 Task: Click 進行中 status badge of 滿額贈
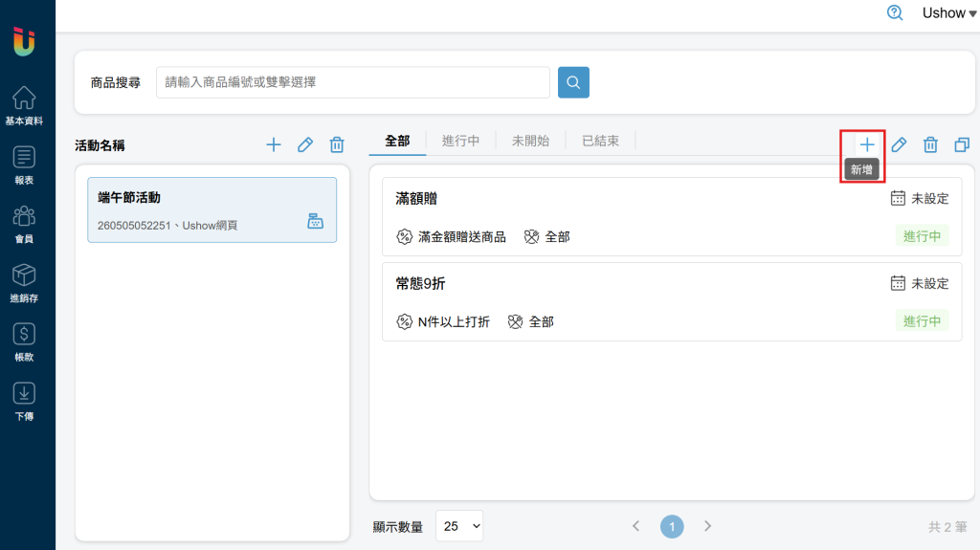[922, 236]
